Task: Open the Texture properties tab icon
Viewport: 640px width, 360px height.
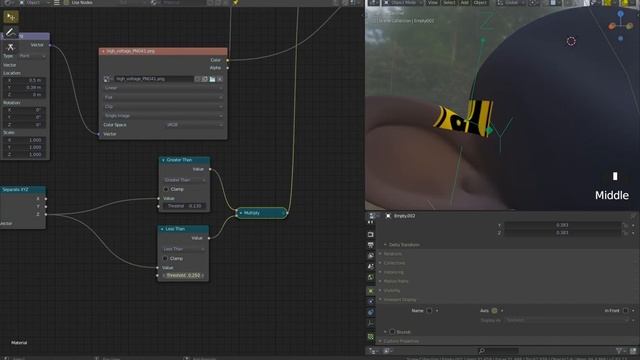Action: click(371, 337)
